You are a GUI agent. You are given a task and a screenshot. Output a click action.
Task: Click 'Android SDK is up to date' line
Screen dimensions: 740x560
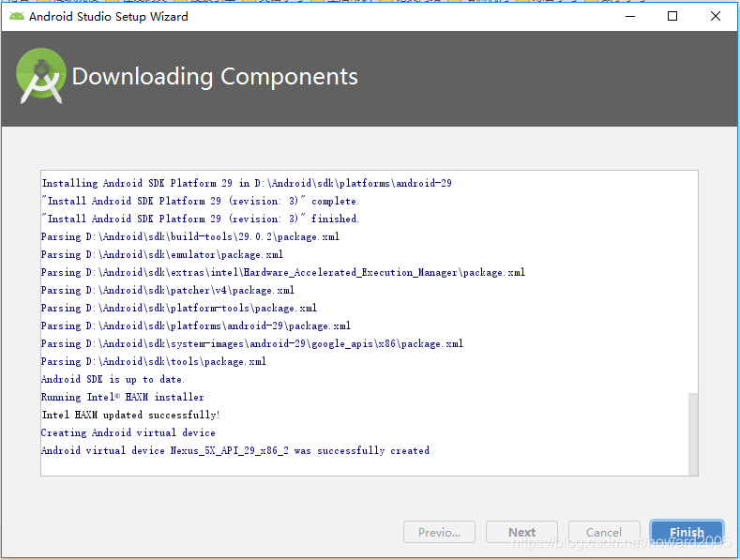pos(113,379)
